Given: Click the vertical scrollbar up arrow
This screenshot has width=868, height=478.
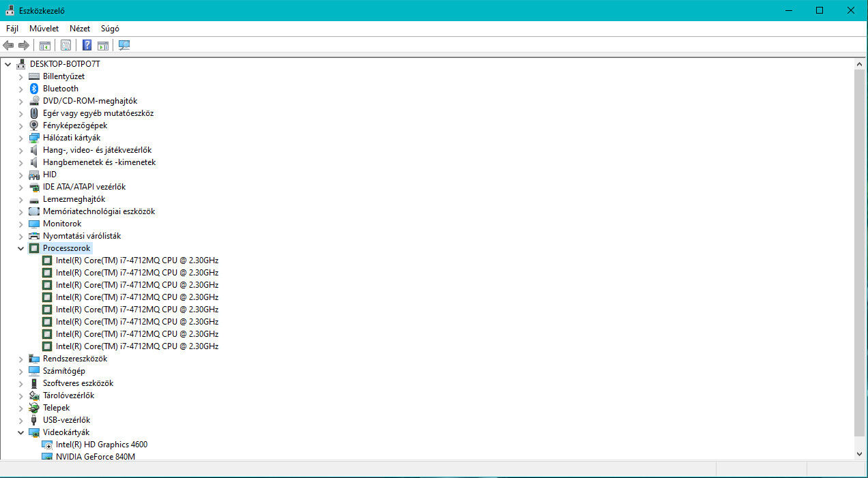Looking at the screenshot, I should [x=860, y=63].
